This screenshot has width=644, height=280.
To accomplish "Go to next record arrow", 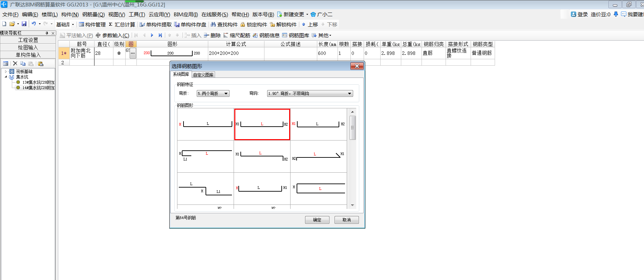I will point(152,35).
